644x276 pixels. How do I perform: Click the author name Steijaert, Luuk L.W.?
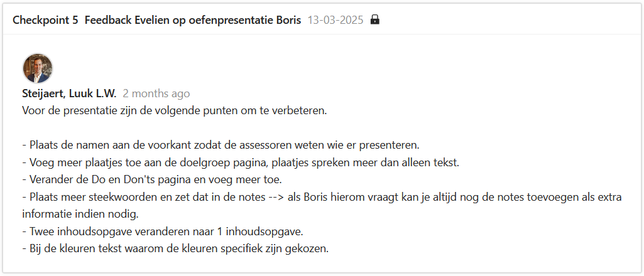pyautogui.click(x=69, y=93)
